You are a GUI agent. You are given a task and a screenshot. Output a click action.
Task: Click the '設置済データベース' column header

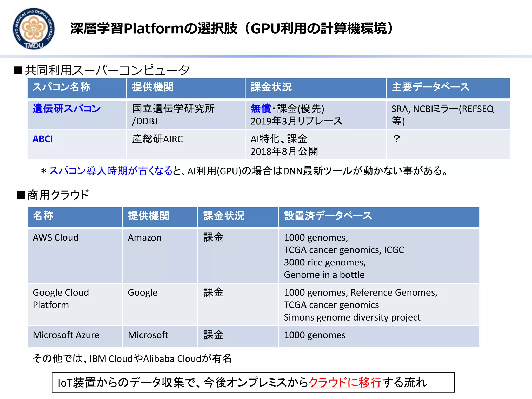tap(379, 217)
